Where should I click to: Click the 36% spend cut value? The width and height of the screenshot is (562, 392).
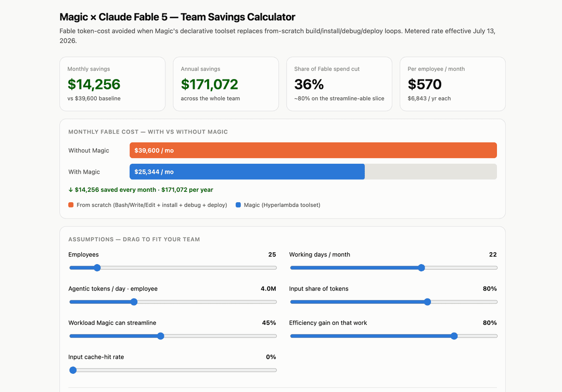pos(309,85)
